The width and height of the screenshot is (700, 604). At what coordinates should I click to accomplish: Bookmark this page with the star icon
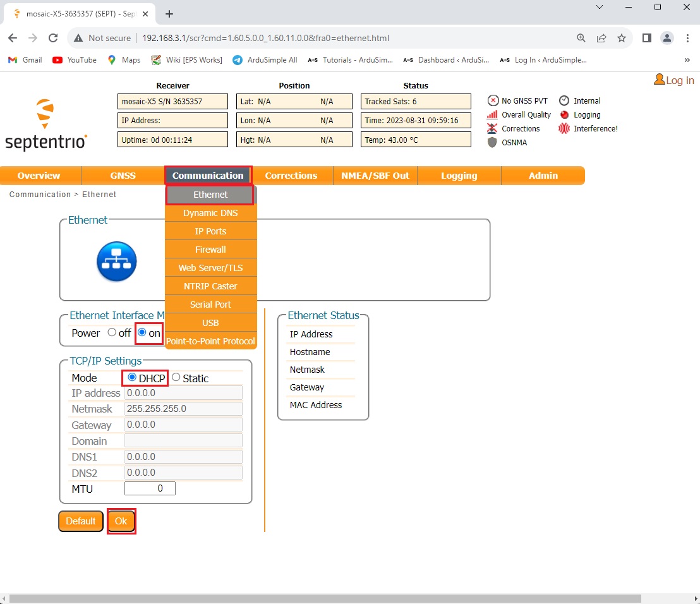[621, 38]
